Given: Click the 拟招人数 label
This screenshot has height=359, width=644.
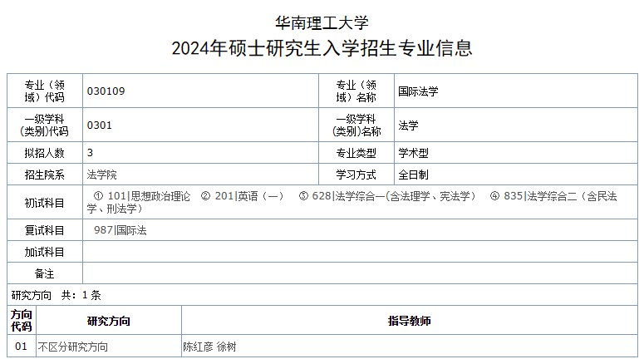Looking at the screenshot, I should tap(45, 153).
